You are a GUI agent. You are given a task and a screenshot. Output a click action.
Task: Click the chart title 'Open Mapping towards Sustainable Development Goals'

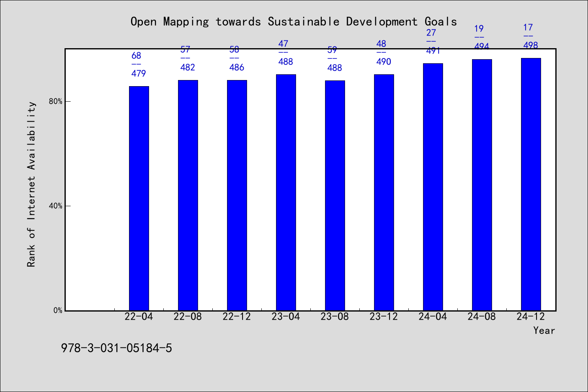tap(294, 22)
